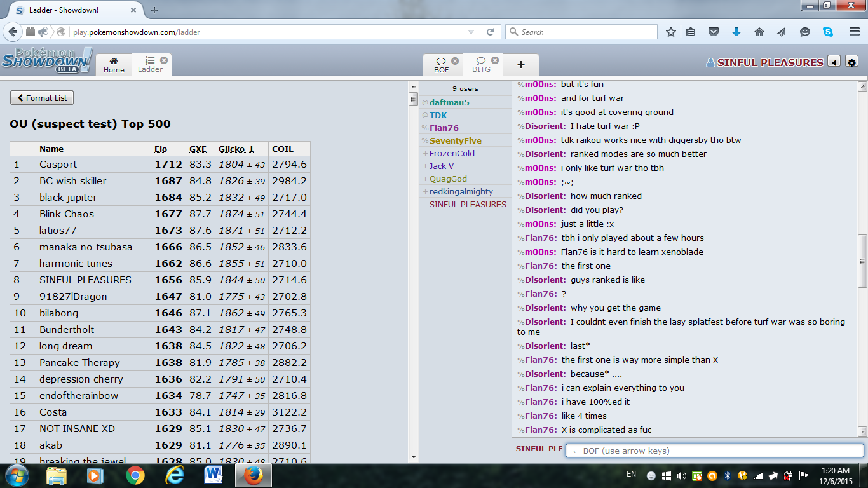This screenshot has height=488, width=868.
Task: Close the Ladder tab
Action: [x=164, y=60]
